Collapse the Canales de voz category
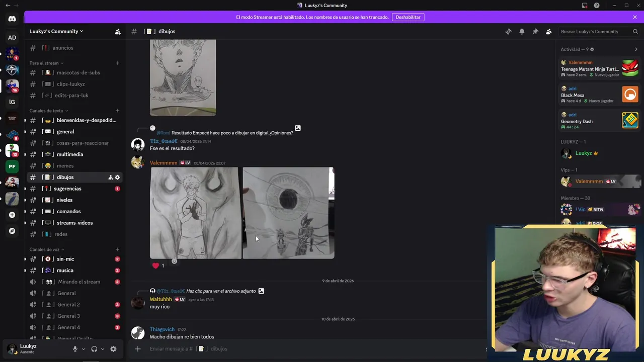Viewport: 644px width, 362px height. (47, 249)
